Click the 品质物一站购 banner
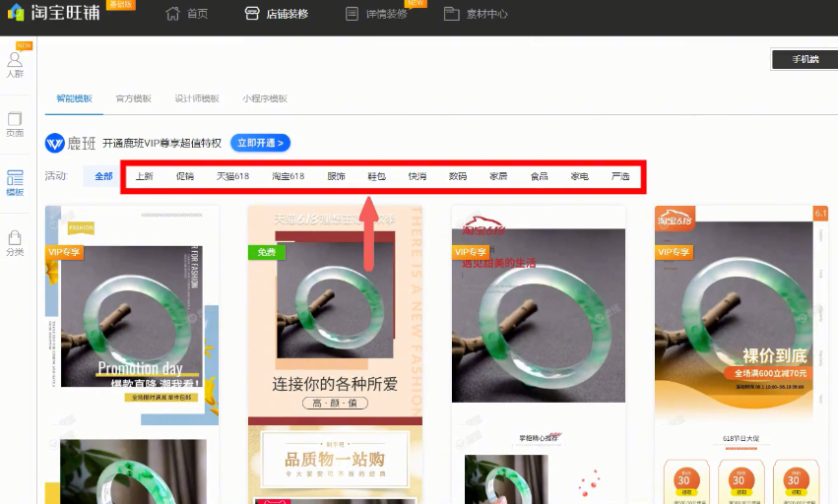The height and width of the screenshot is (504, 838). point(335,461)
